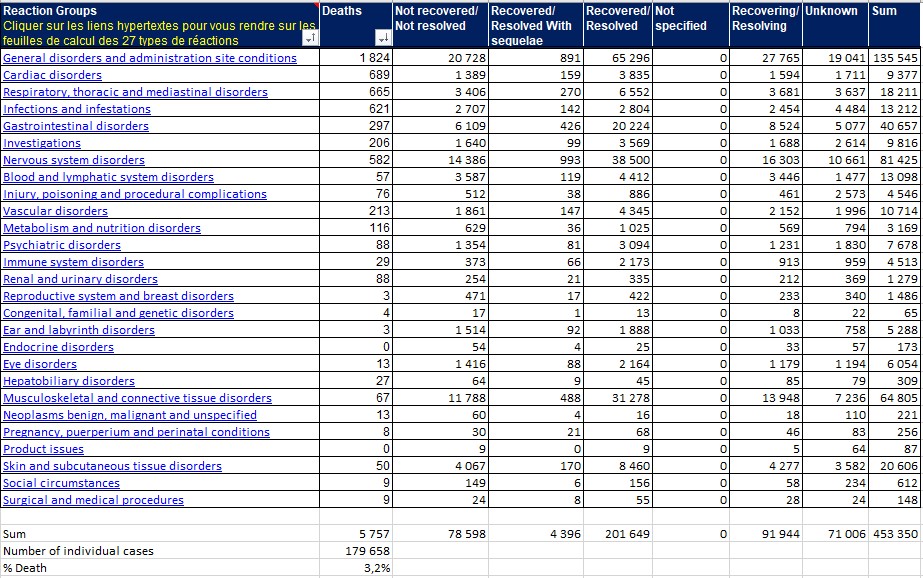Select total cell '201 649' in Sum row
Screen dimensions: 923x578
(618, 534)
